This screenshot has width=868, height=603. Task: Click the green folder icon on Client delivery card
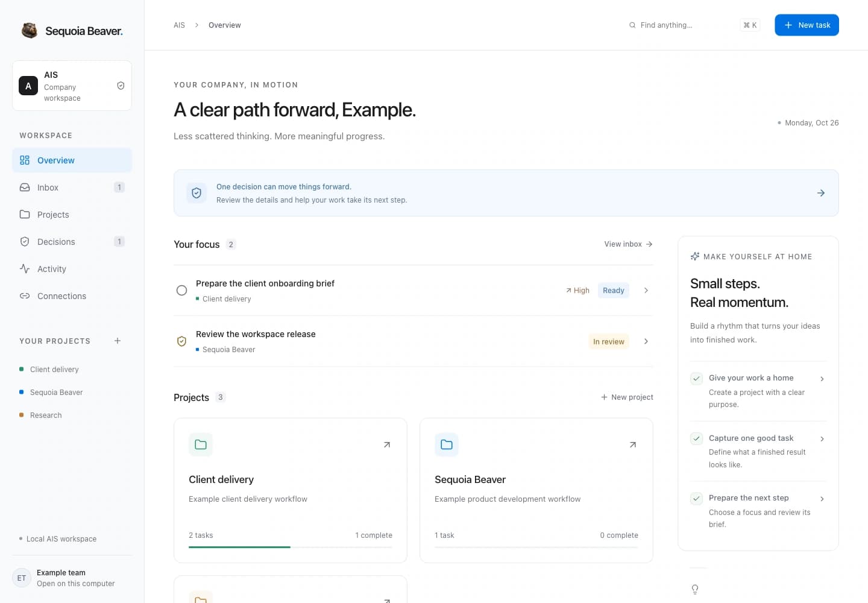[x=201, y=444]
